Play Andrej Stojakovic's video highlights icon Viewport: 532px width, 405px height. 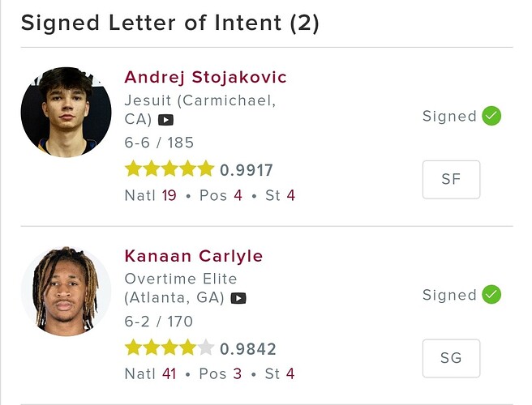coord(165,120)
